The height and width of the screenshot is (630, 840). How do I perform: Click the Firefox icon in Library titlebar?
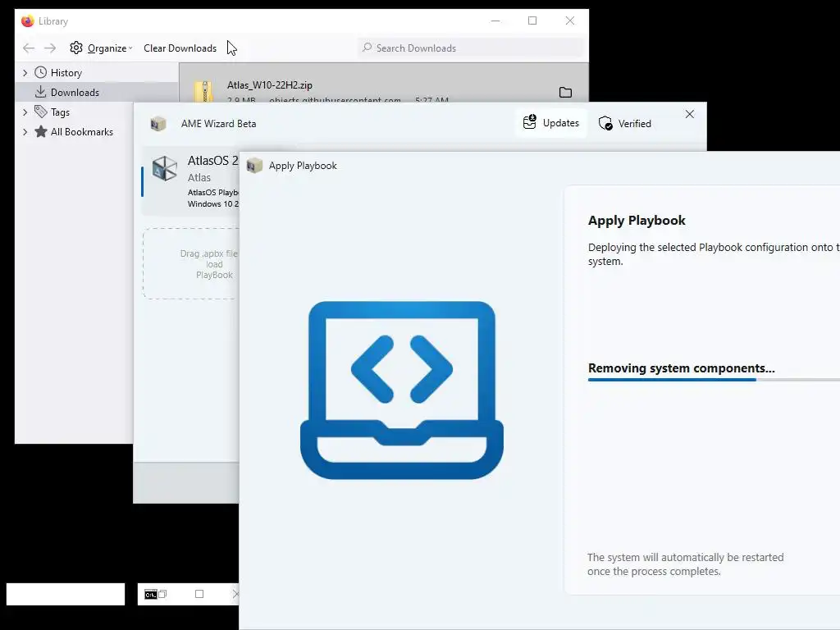tap(27, 21)
